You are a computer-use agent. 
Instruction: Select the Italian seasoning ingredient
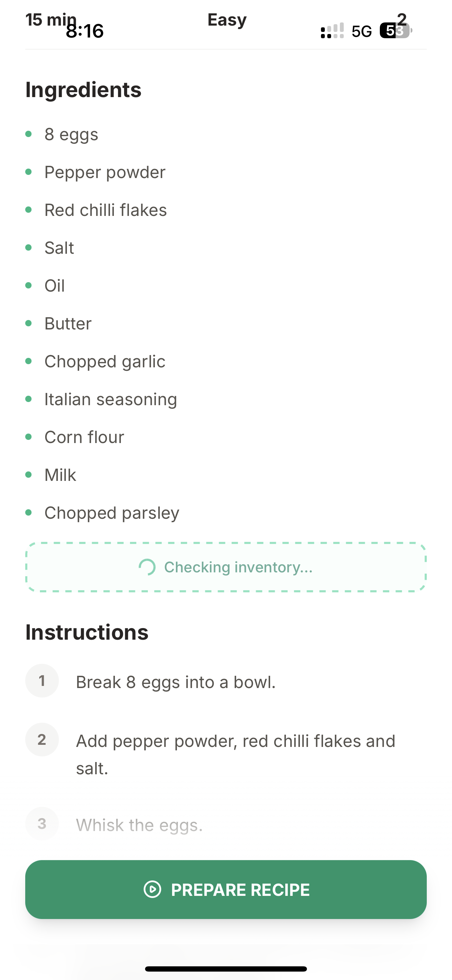(110, 400)
